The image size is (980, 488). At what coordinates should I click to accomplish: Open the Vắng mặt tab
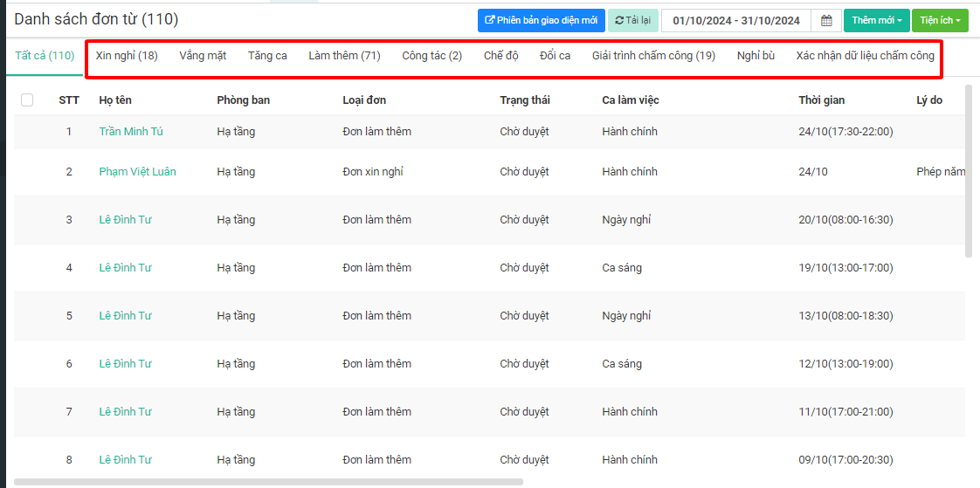point(203,56)
